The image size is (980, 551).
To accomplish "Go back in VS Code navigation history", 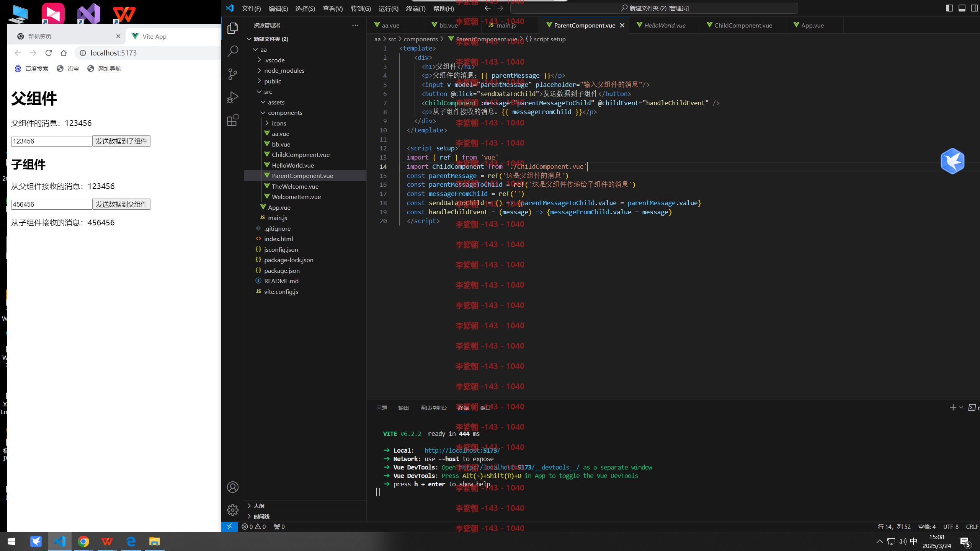I will 487,8.
